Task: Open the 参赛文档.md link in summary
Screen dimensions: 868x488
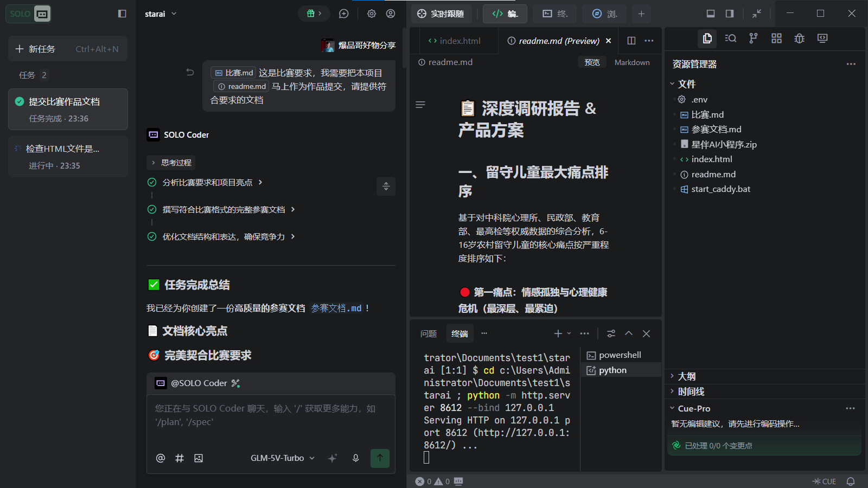Action: point(336,308)
